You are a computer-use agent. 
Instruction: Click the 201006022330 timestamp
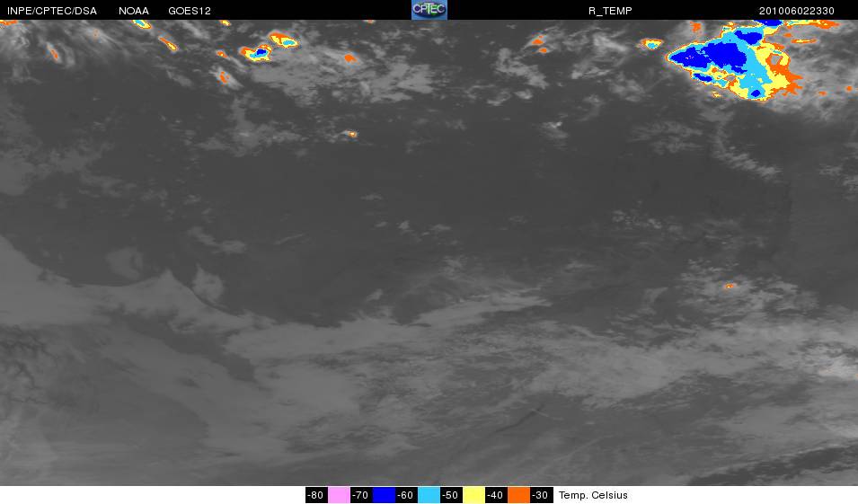pyautogui.click(x=797, y=11)
